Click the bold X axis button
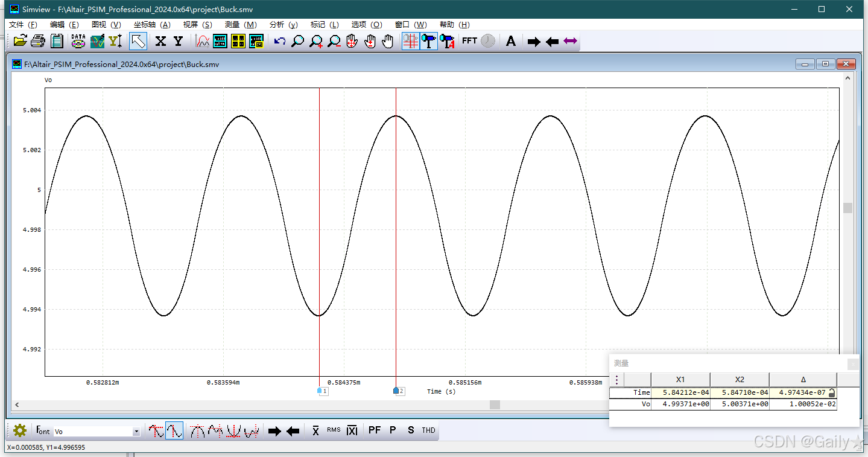 tap(160, 41)
